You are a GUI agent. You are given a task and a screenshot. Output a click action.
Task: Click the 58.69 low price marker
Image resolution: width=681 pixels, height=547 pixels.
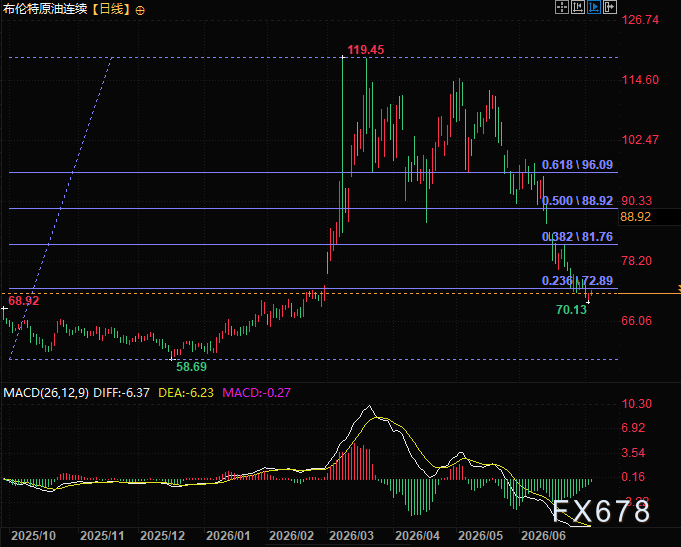(x=192, y=367)
